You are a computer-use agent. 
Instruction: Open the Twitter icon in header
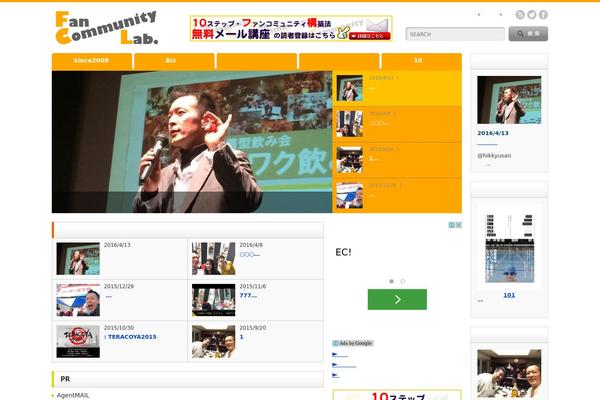[532, 15]
